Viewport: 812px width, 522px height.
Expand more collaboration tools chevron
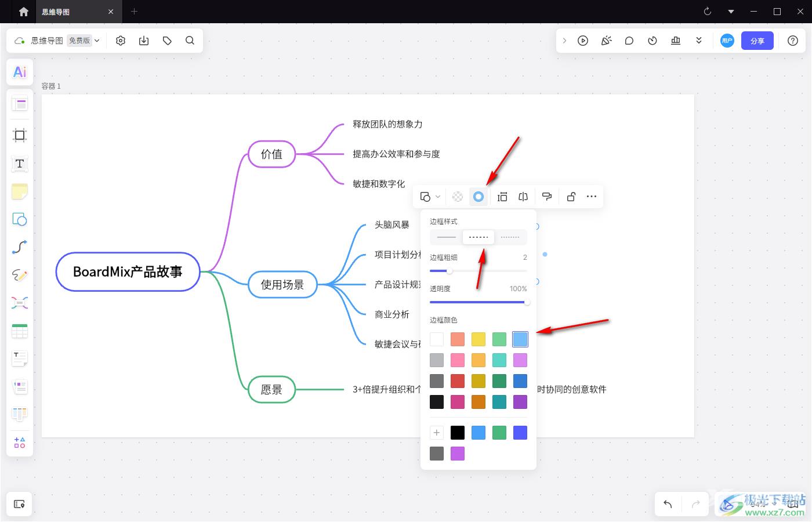(699, 41)
